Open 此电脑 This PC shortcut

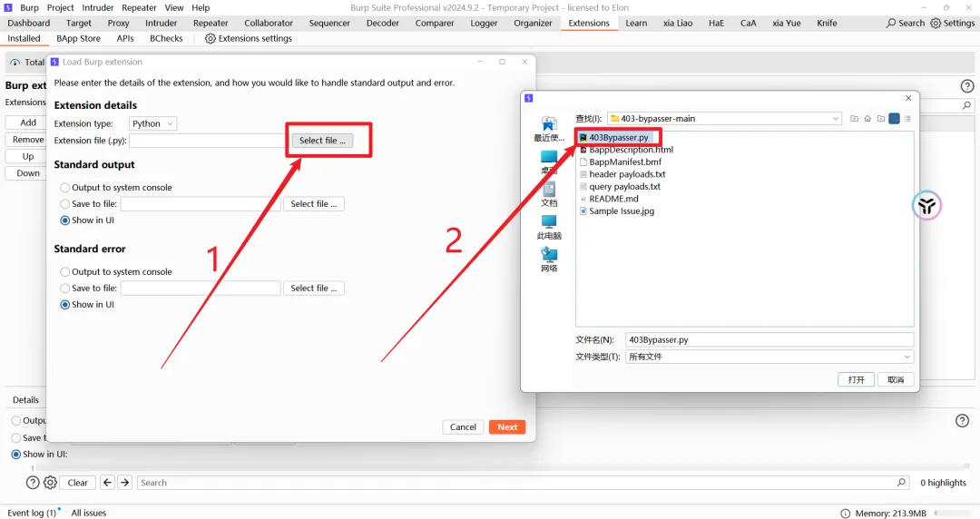(x=549, y=228)
